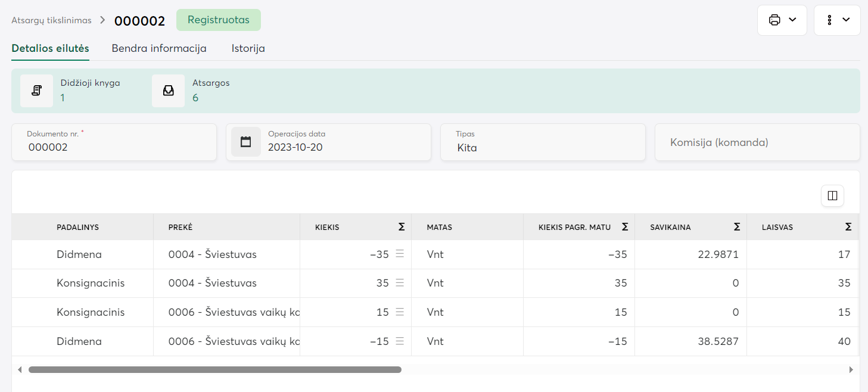Viewport: 868px width, 392px height.
Task: Click the Didžioji knyga ledger icon
Action: click(x=36, y=91)
